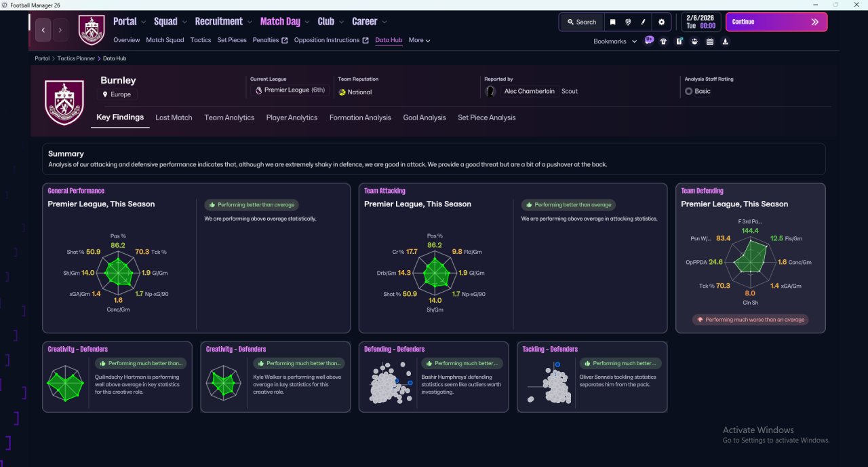Click the forward navigation arrow
868x467 pixels.
point(60,30)
